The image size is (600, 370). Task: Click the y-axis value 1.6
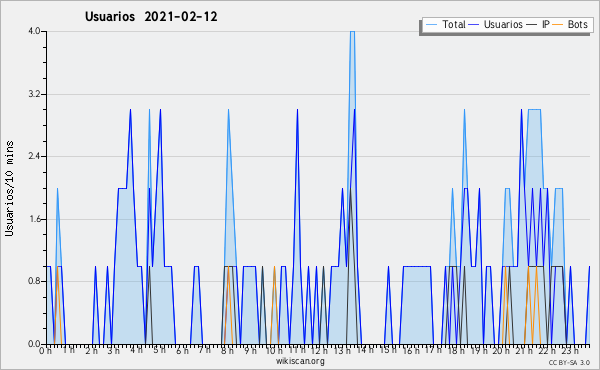(34, 219)
